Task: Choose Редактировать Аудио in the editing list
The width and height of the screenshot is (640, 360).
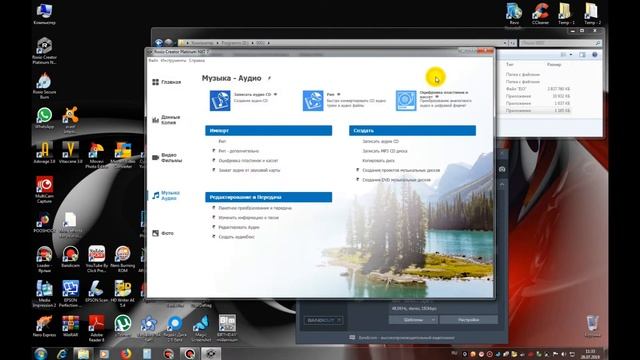Action: (239, 227)
